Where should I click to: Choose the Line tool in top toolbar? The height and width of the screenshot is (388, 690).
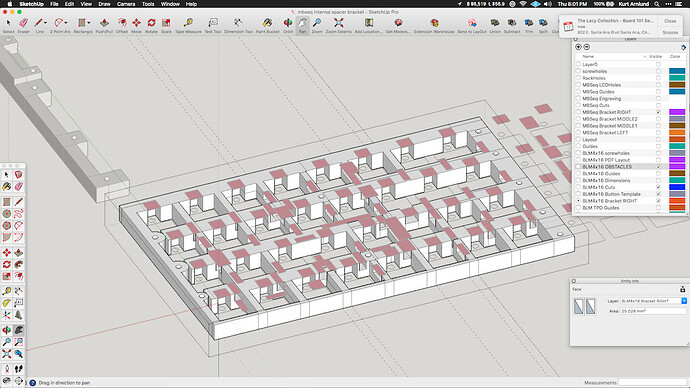[x=39, y=26]
